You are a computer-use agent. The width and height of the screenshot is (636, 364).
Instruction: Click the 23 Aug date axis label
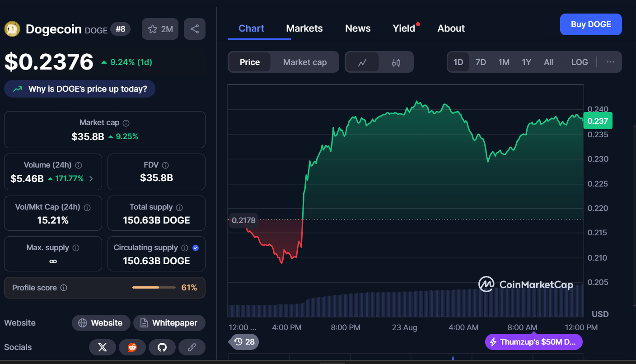coord(405,327)
